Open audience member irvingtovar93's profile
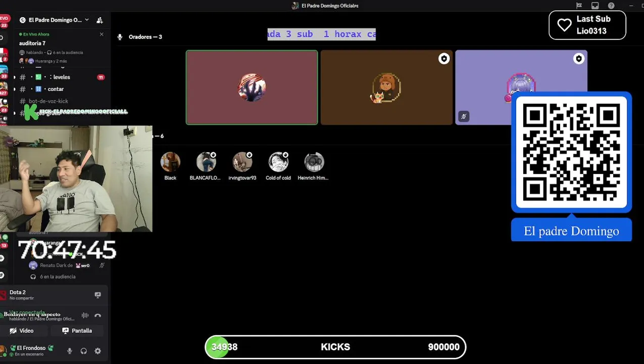 (242, 166)
